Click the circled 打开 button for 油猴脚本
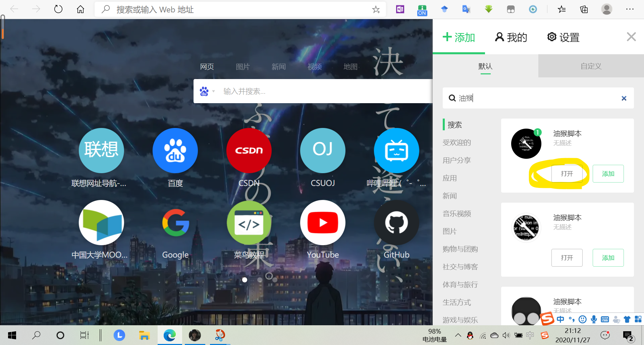This screenshot has width=644, height=345. point(567,174)
